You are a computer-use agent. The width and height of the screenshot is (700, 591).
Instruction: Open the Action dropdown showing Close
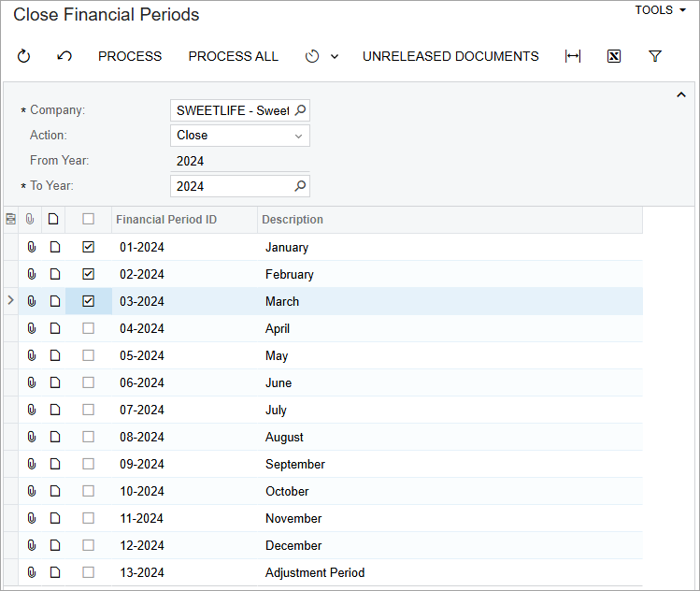[x=240, y=136]
